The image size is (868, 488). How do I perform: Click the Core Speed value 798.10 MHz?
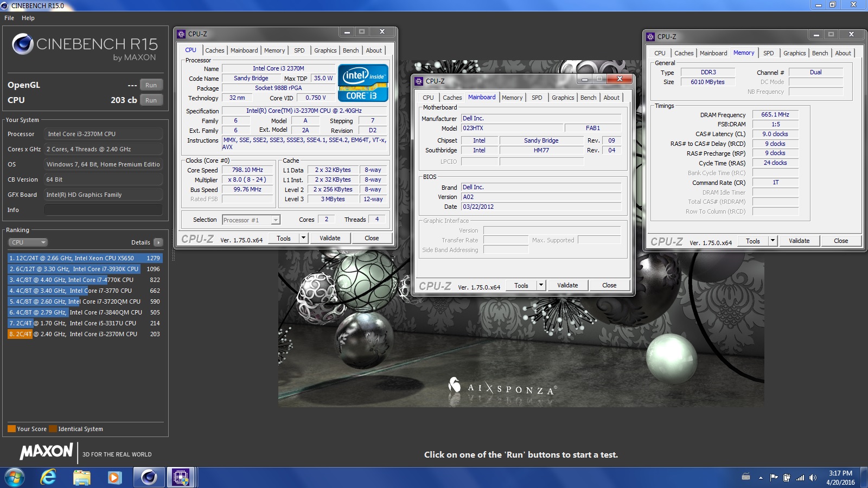(x=247, y=170)
